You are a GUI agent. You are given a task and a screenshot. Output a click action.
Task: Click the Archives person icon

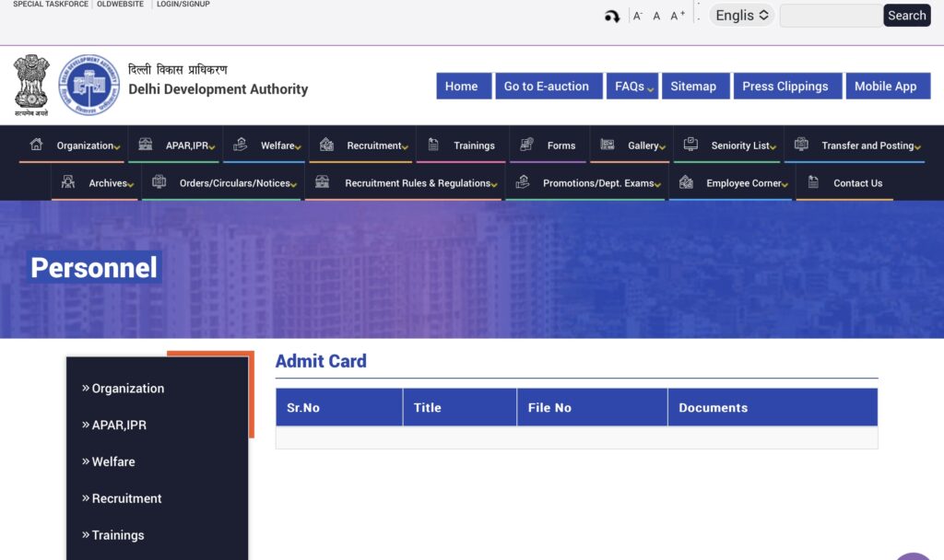pos(68,181)
